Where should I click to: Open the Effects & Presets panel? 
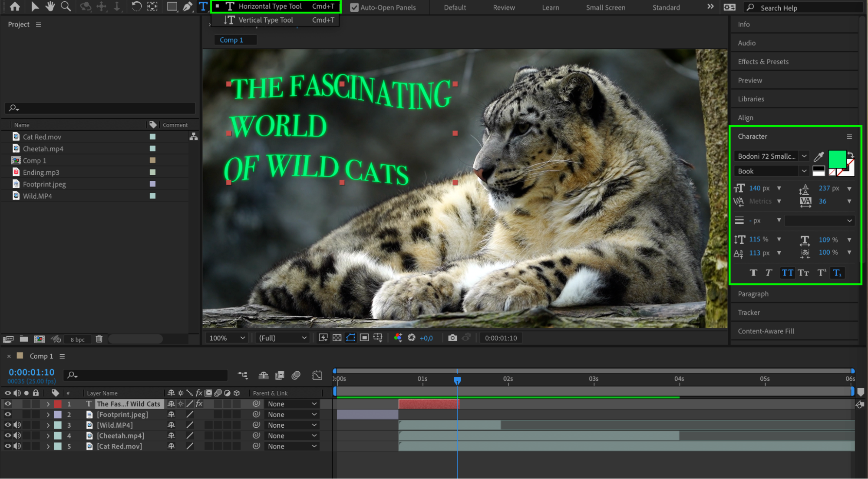763,62
